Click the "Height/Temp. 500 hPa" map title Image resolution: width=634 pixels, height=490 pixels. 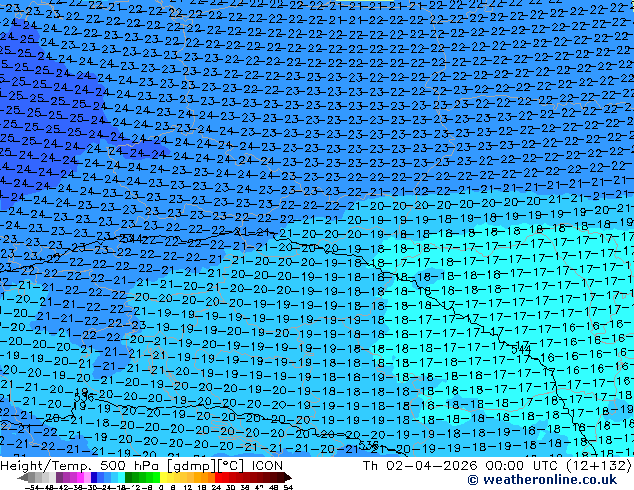point(79,466)
